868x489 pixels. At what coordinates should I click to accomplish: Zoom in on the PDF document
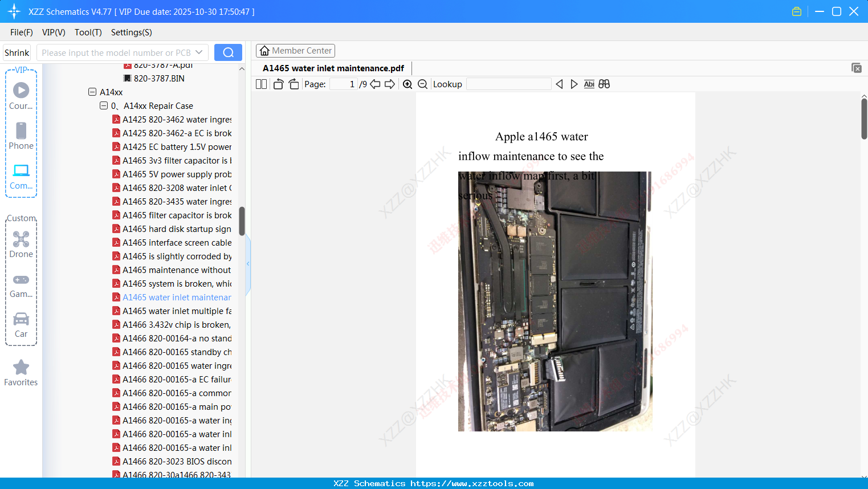[407, 84]
